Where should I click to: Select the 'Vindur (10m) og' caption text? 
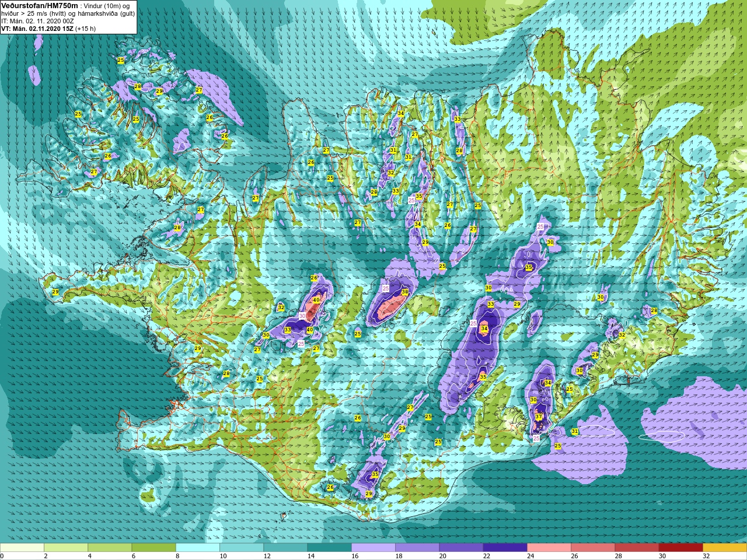point(107,6)
